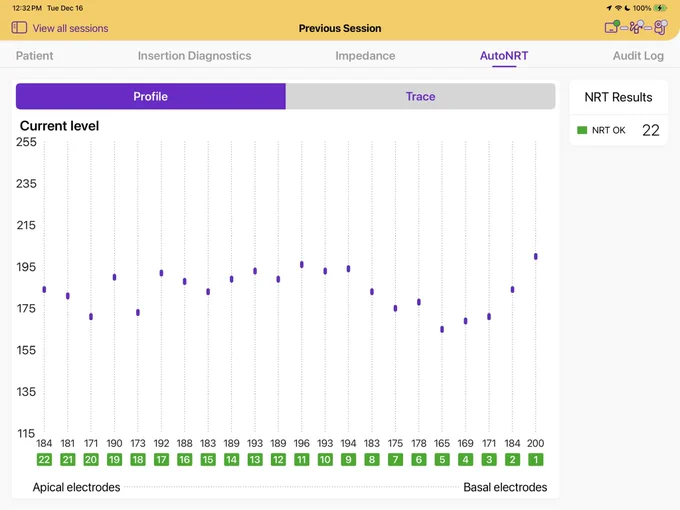This screenshot has height=510, width=680.
Task: Tap battery indicator in status bar
Action: 660,8
